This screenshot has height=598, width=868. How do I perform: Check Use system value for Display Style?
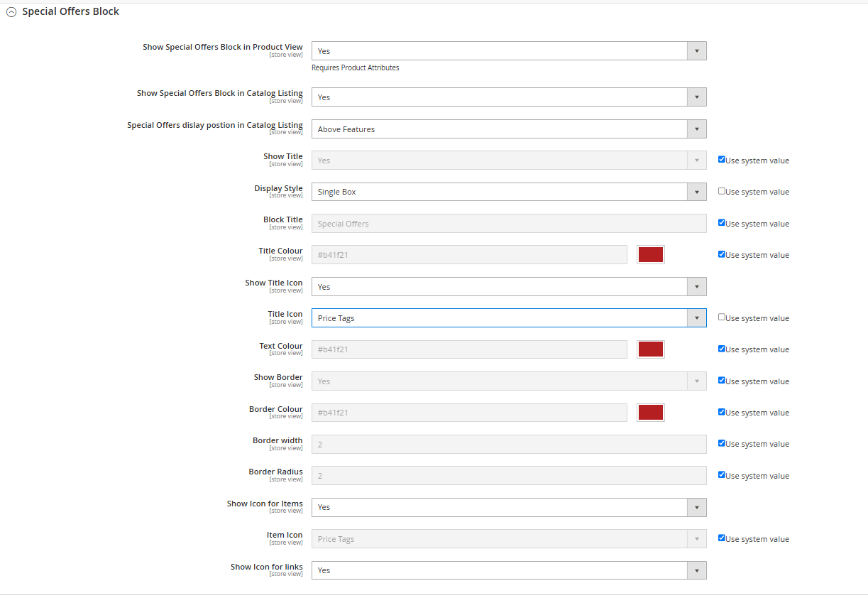tap(722, 191)
